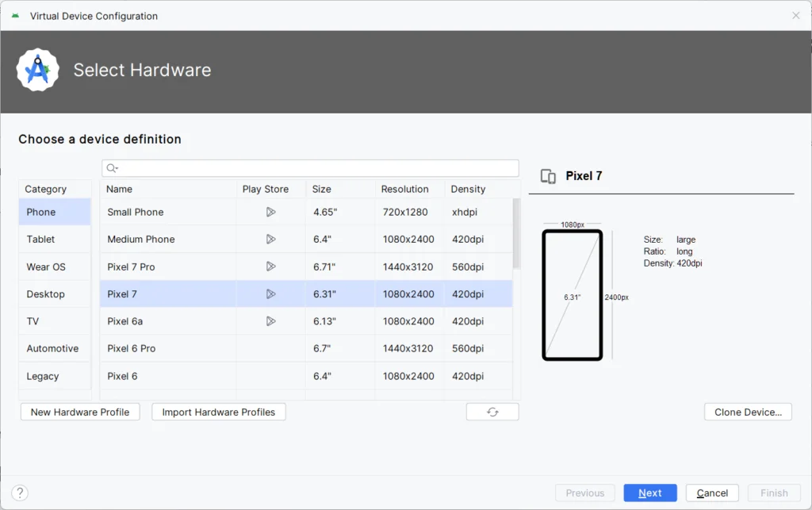The height and width of the screenshot is (510, 812).
Task: Select the Pixel 6 Pro device row
Action: click(306, 348)
